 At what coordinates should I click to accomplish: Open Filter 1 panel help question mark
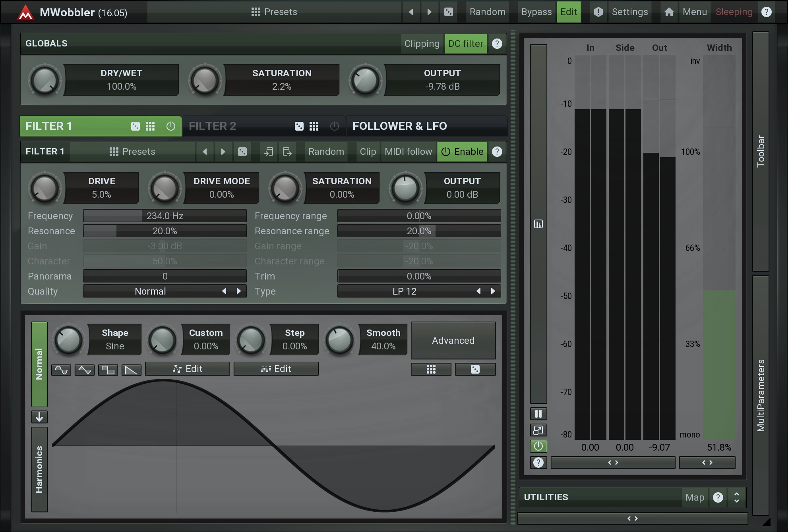tap(497, 152)
